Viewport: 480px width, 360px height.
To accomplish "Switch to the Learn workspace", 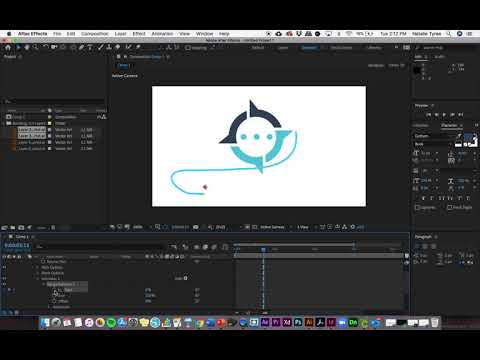I will (283, 48).
